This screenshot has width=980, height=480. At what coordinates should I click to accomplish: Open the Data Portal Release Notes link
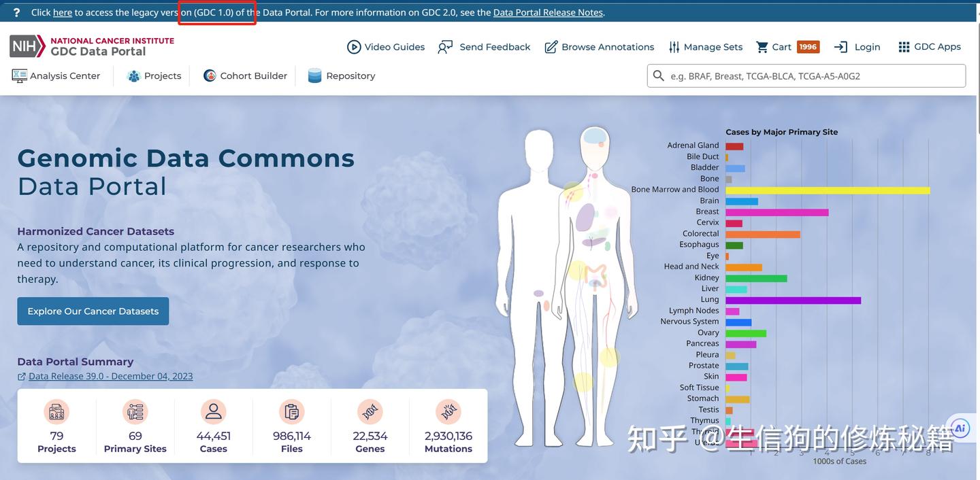pyautogui.click(x=547, y=12)
